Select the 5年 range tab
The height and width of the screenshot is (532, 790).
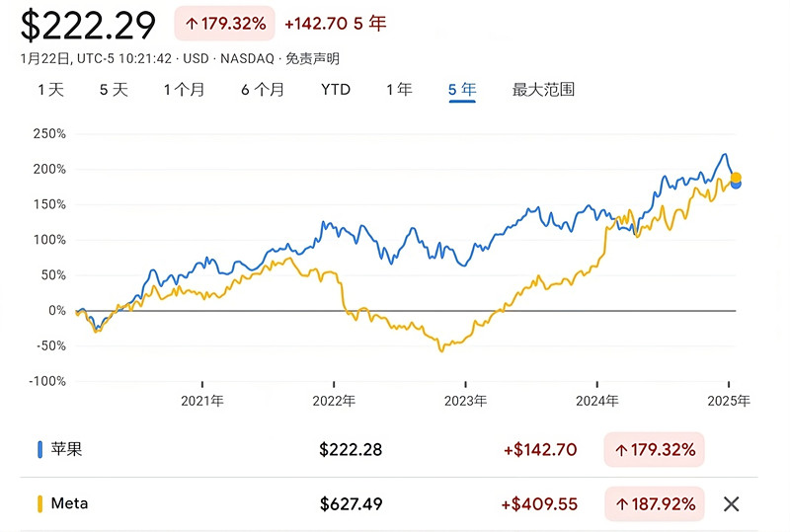[x=462, y=90]
